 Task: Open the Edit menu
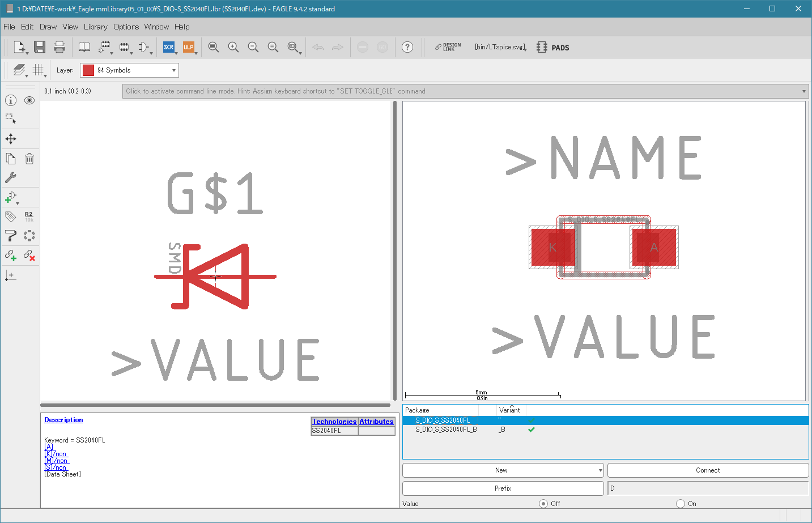(x=27, y=27)
